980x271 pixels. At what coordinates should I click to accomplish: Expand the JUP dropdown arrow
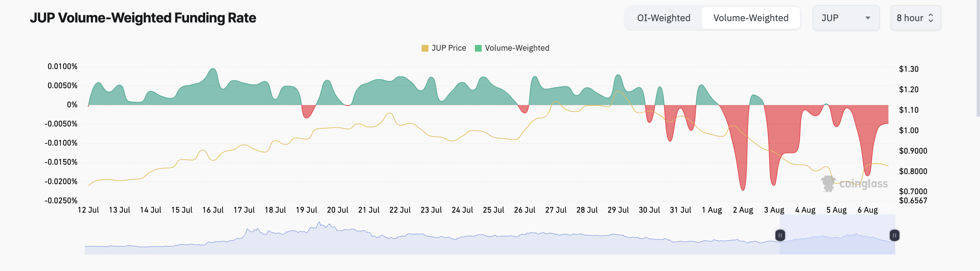(x=868, y=18)
